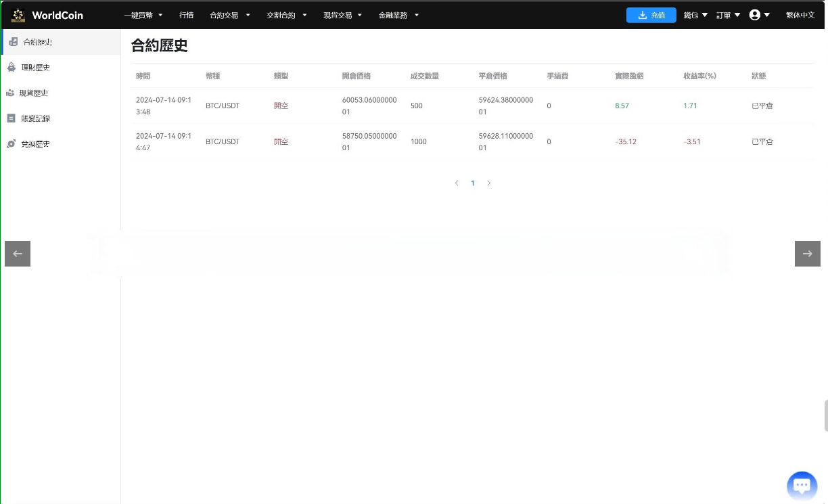Click the chat support icon at bottom right

coord(802,485)
